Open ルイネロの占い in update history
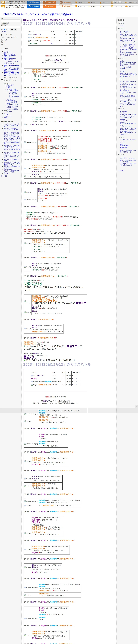Viewport: 138px width, 644px height. pyautogui.click(x=124, y=31)
